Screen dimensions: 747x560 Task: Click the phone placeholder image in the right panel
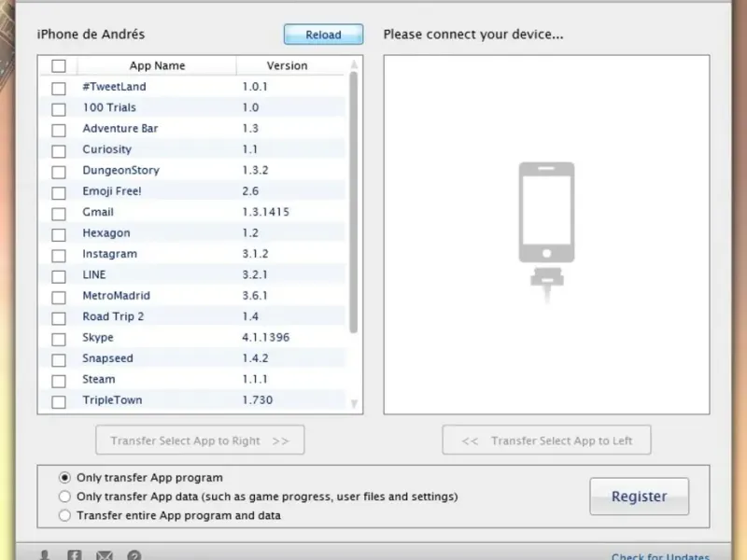click(546, 231)
